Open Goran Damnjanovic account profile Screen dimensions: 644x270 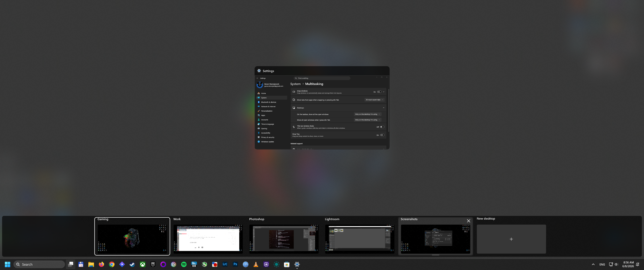(x=270, y=85)
